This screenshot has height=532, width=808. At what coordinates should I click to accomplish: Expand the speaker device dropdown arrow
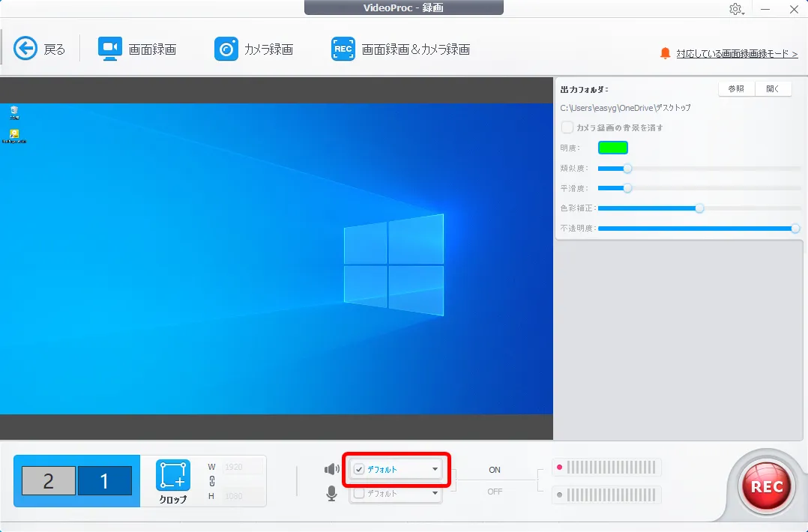(435, 469)
